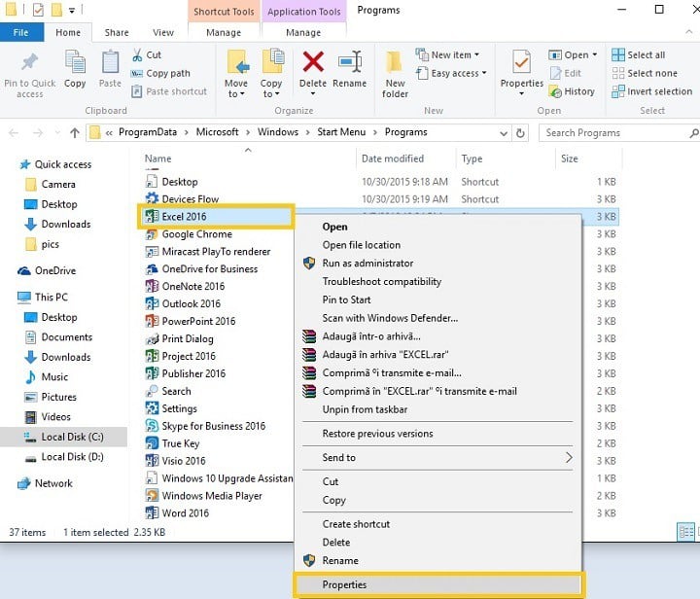Switch to the Share tab
This screenshot has width=700, height=599.
117,33
